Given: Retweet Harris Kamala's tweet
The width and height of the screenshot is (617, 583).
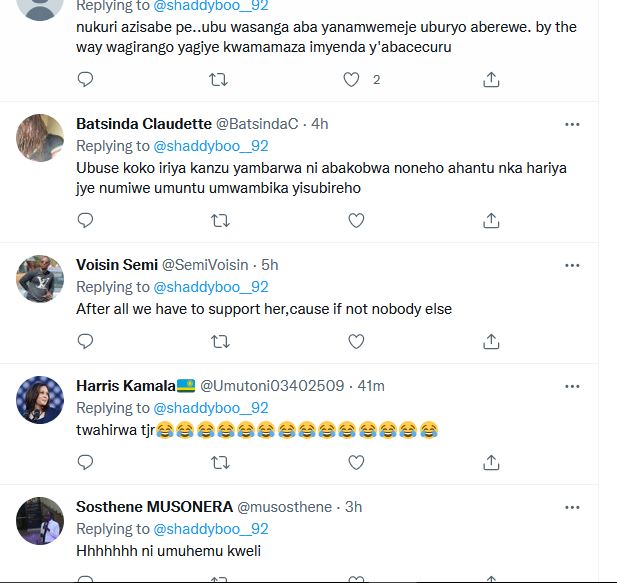Looking at the screenshot, I should coord(221,462).
